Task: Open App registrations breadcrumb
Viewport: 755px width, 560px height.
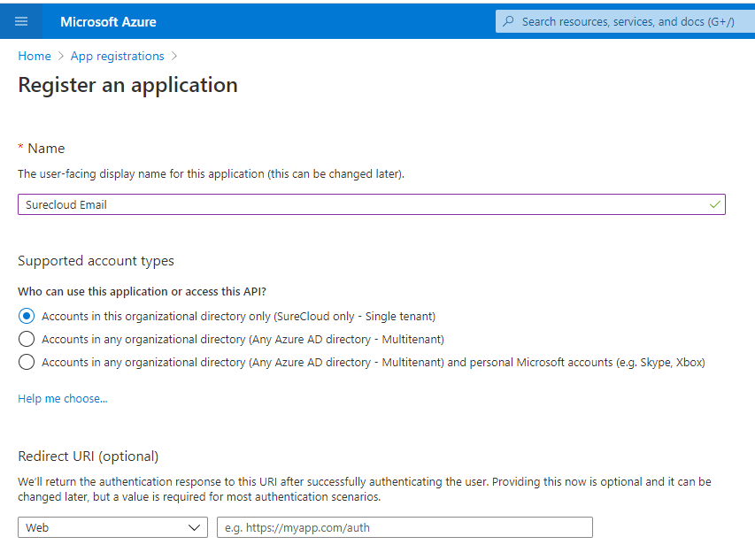Action: coord(118,56)
